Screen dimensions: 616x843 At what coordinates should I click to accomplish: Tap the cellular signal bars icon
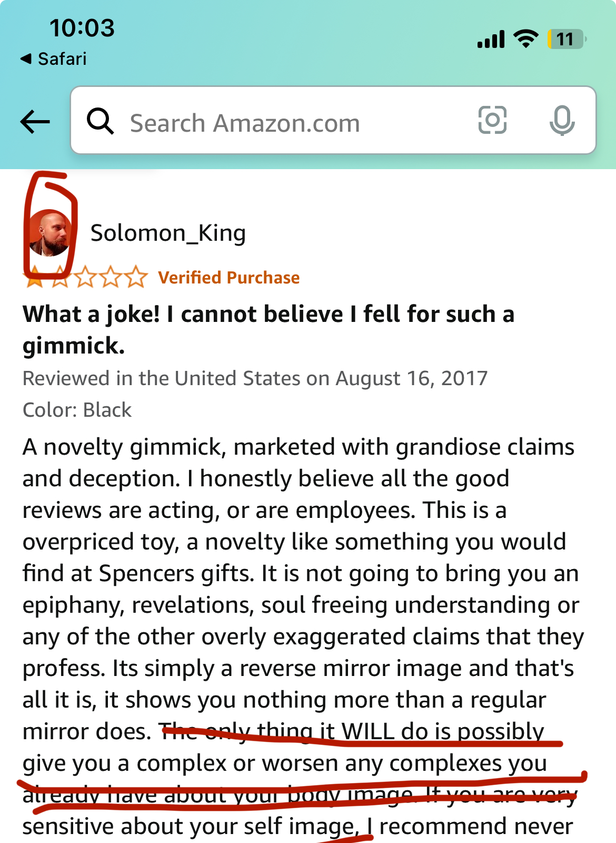[x=491, y=40]
